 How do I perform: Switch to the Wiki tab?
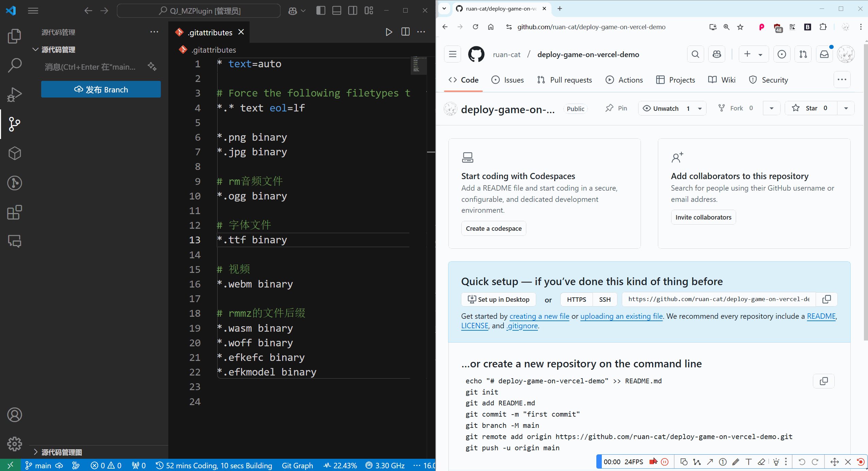coord(722,80)
